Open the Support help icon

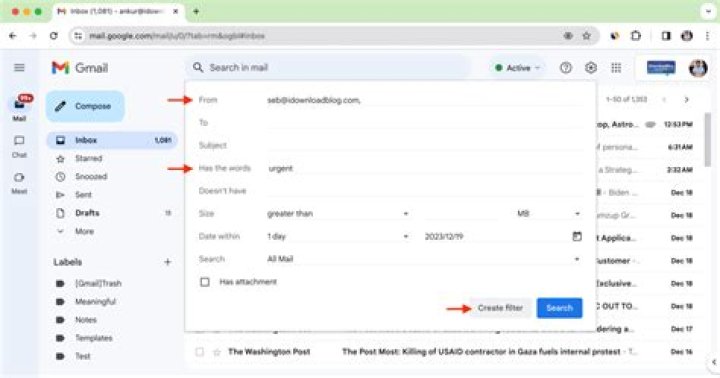click(566, 68)
